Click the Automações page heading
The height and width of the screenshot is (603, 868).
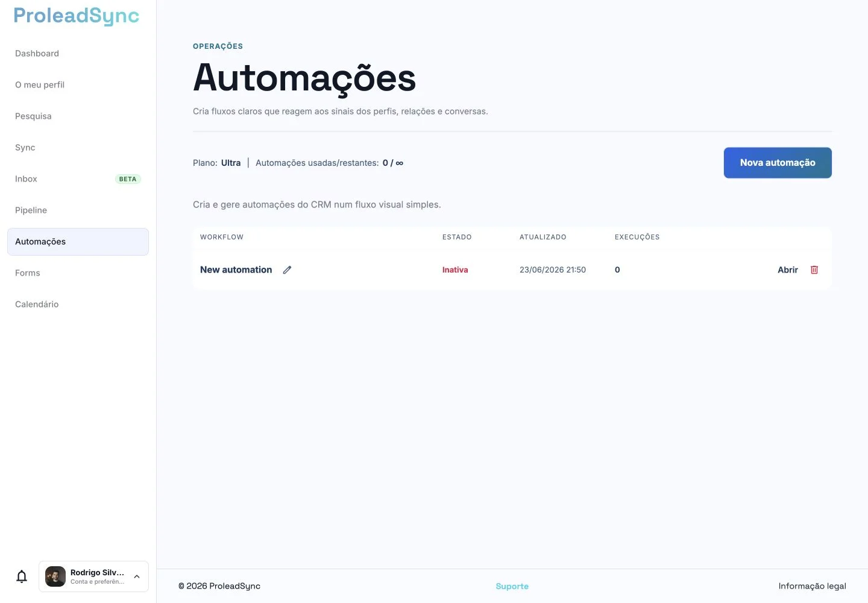[304, 78]
